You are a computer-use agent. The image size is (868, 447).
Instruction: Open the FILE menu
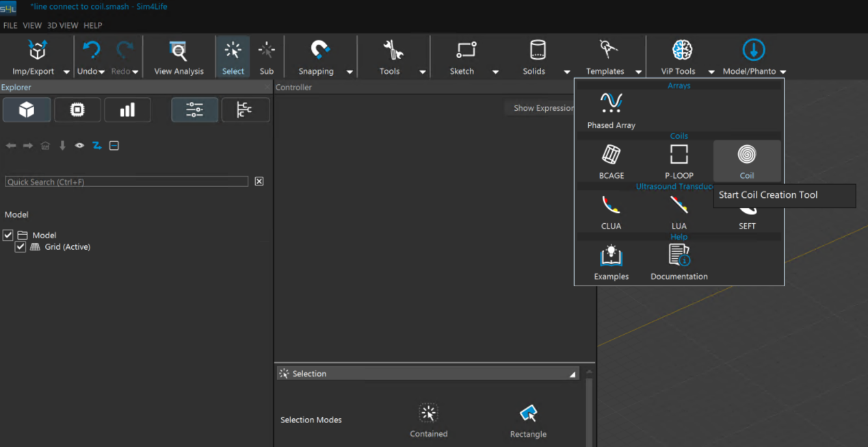(x=10, y=25)
